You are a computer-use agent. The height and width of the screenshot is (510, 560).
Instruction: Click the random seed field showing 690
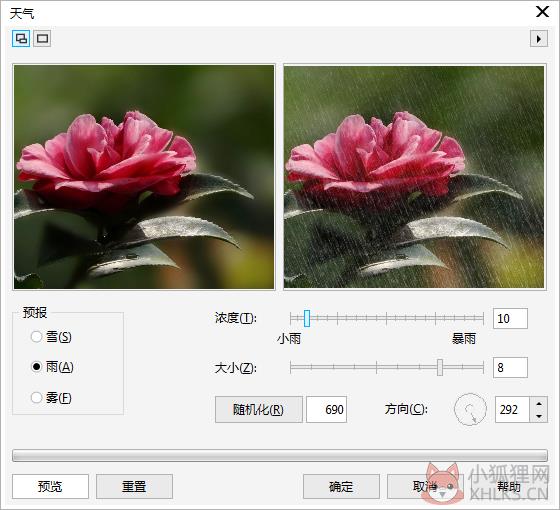pos(326,409)
